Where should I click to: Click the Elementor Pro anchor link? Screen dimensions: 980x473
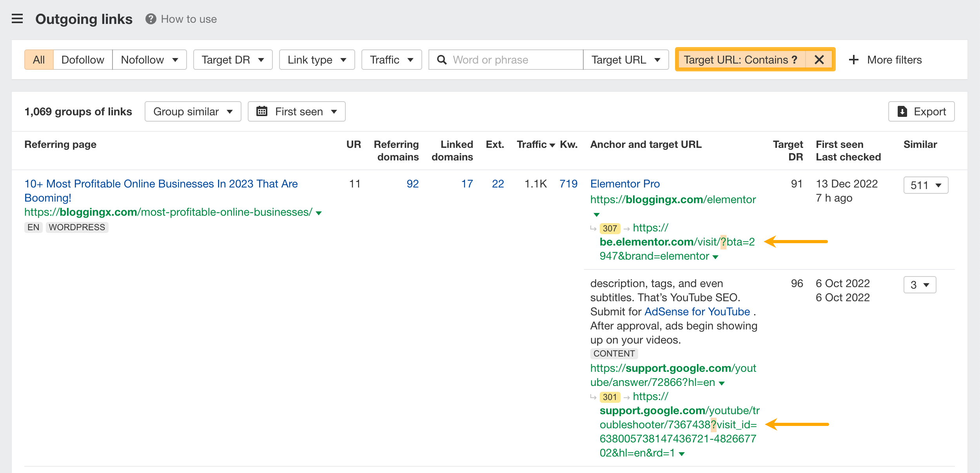coord(625,184)
